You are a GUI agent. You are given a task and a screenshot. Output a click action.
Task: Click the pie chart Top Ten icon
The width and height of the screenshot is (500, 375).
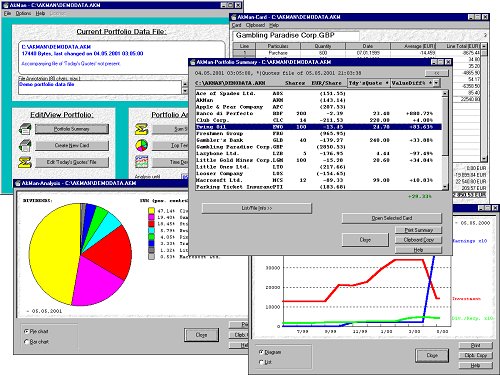(x=141, y=145)
